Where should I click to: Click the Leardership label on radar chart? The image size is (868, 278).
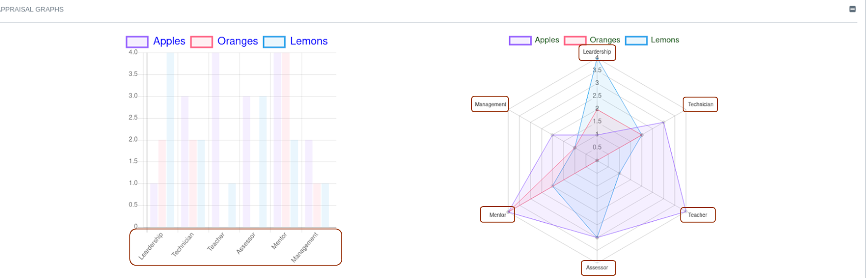pos(597,52)
